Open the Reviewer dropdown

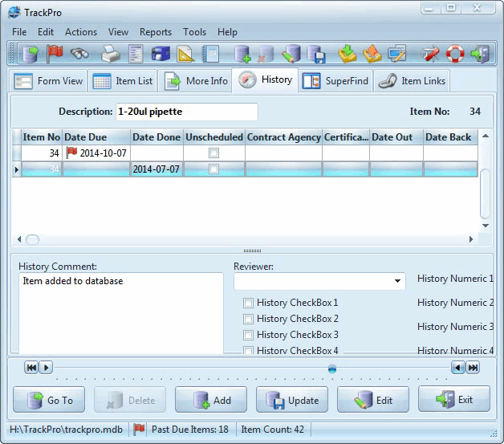[398, 282]
